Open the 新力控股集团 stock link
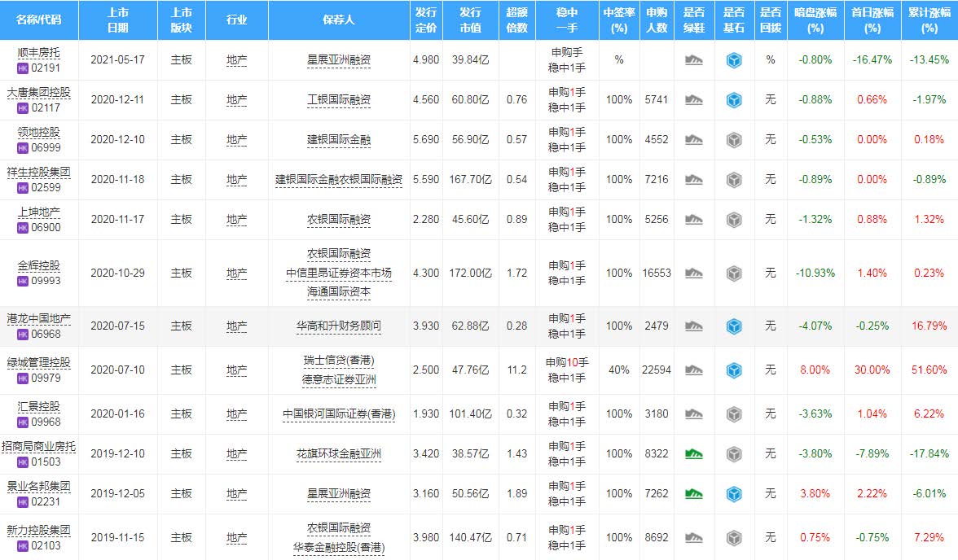958x560 pixels. click(x=38, y=530)
